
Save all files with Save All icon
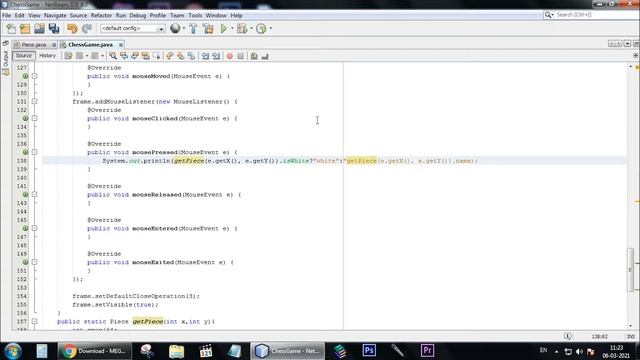pos(54,29)
